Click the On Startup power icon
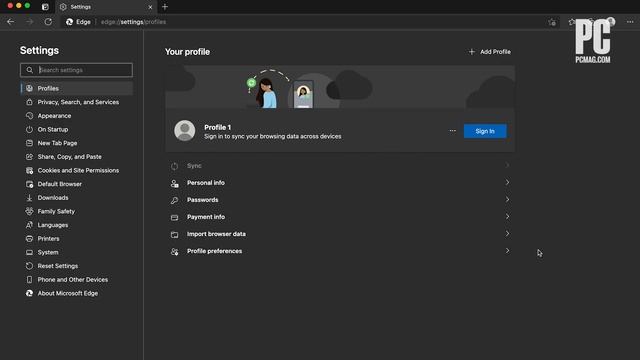The width and height of the screenshot is (640, 360). pyautogui.click(x=29, y=129)
